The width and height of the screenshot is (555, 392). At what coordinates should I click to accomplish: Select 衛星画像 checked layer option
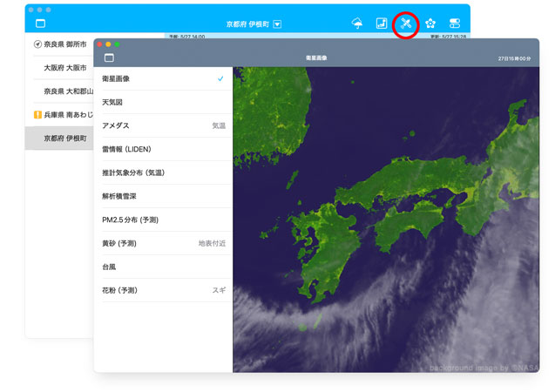click(x=163, y=78)
